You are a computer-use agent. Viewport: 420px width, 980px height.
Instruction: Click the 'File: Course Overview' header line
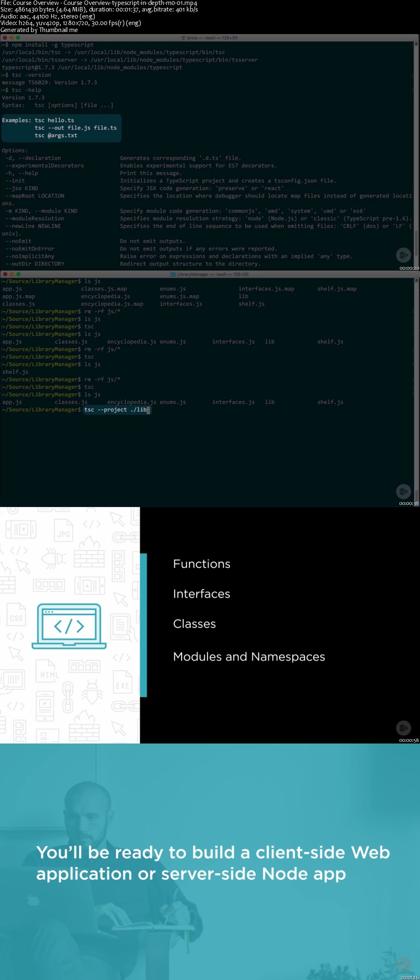99,3
